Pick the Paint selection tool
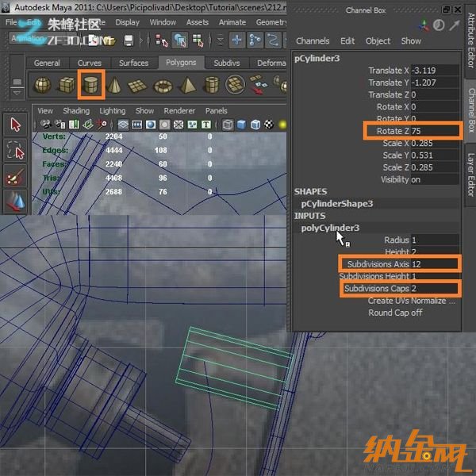476x476 pixels. tap(16, 177)
